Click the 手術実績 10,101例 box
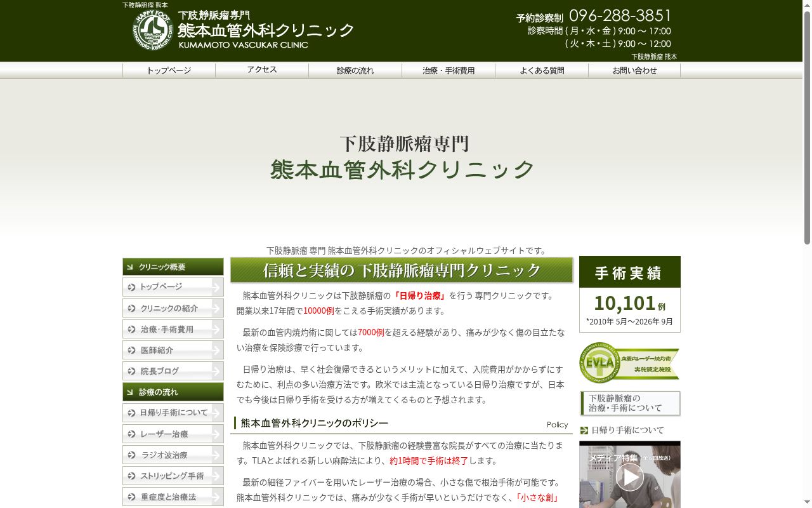 click(630, 294)
